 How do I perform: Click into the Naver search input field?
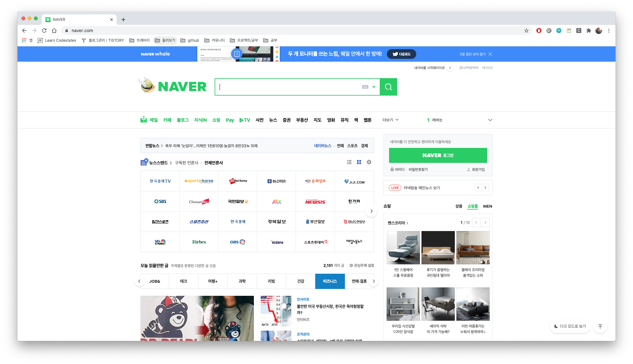[x=290, y=87]
